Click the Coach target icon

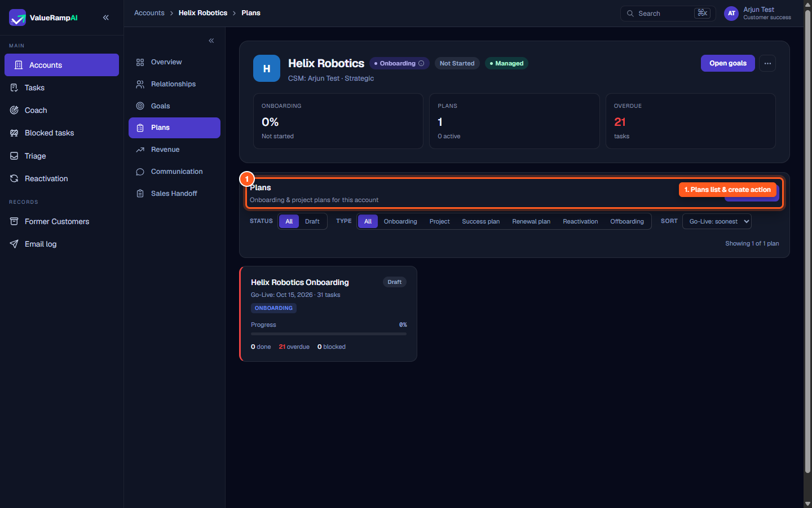(x=14, y=110)
